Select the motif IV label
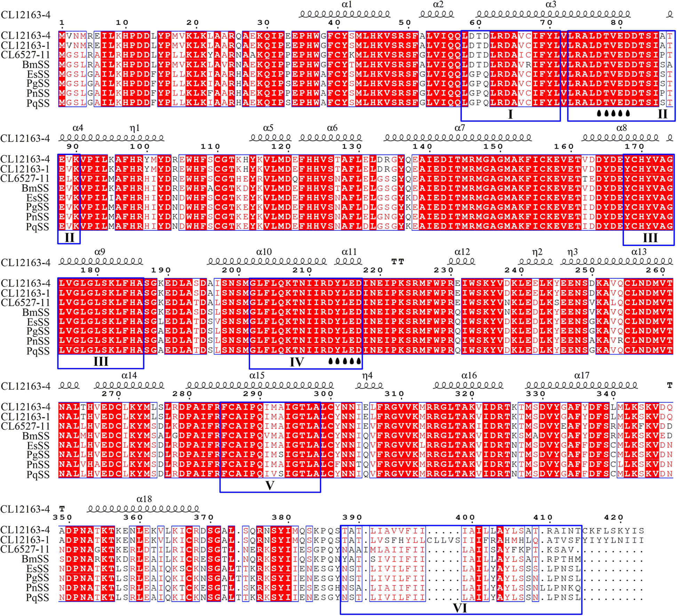Viewport: 677px width, 616px height. (x=297, y=362)
